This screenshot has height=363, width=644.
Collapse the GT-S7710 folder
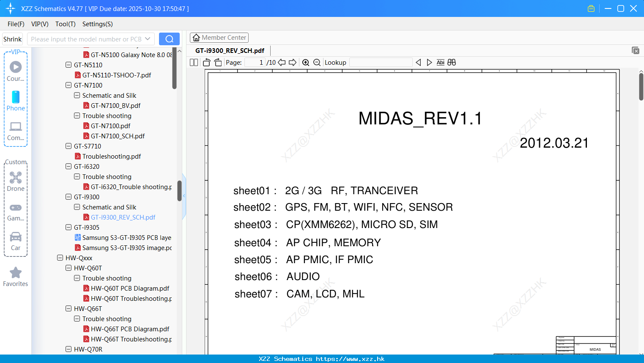69,146
